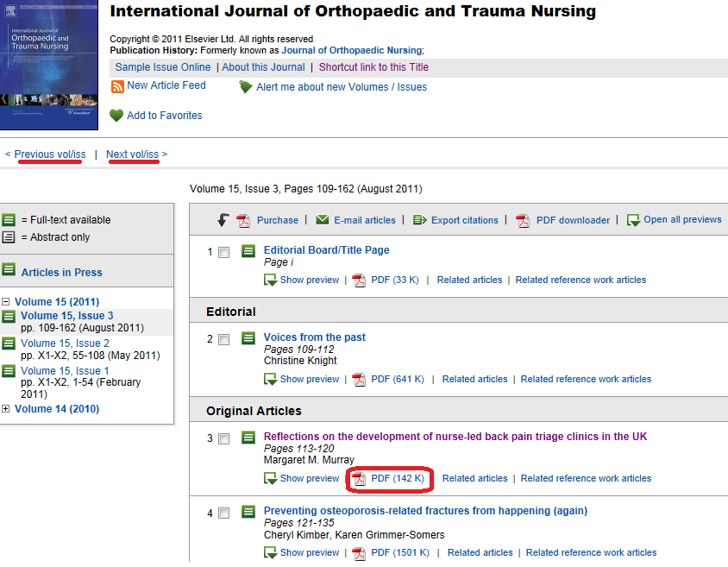Select Volume 15, Issue 2 in sidebar
Image resolution: width=728 pixels, height=567 pixels.
pyautogui.click(x=65, y=343)
